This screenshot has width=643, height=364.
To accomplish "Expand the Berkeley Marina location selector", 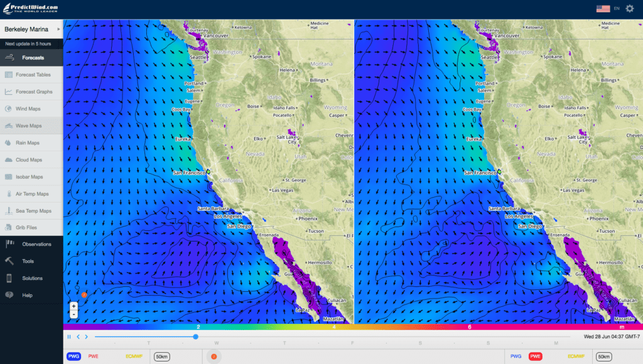I will [28, 29].
